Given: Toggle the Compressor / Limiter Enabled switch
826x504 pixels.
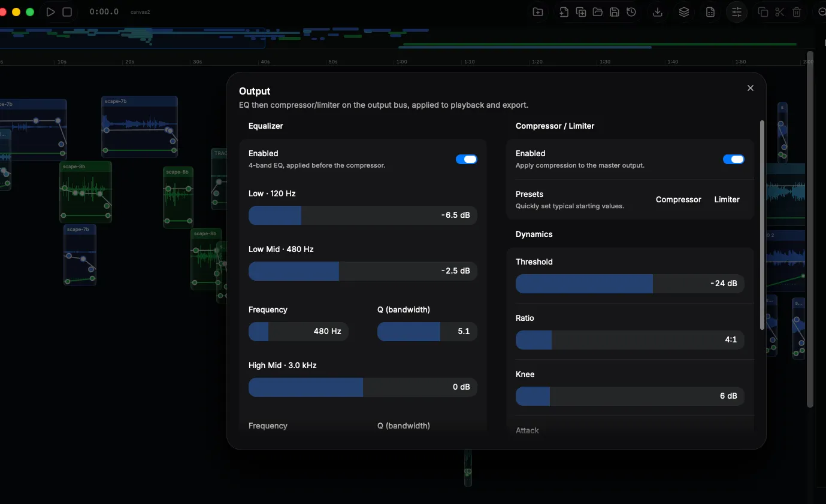Looking at the screenshot, I should click(734, 159).
